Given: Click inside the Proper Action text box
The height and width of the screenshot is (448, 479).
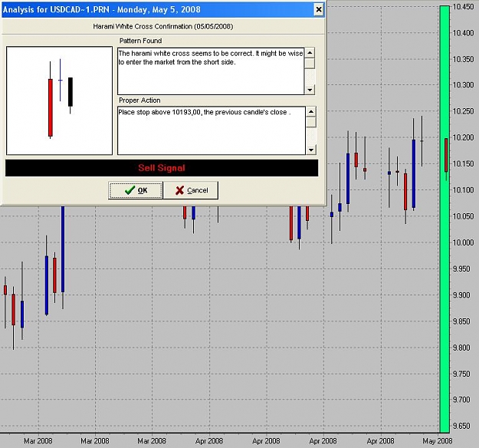Looking at the screenshot, I should [212, 130].
